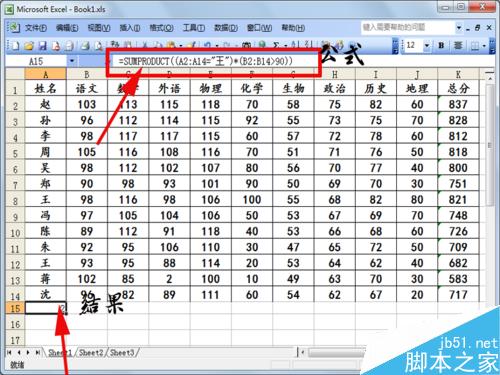The width and height of the screenshot is (500, 375).
Task: Click the next-sheet tab scroll arrow
Action: pyautogui.click(x=28, y=352)
